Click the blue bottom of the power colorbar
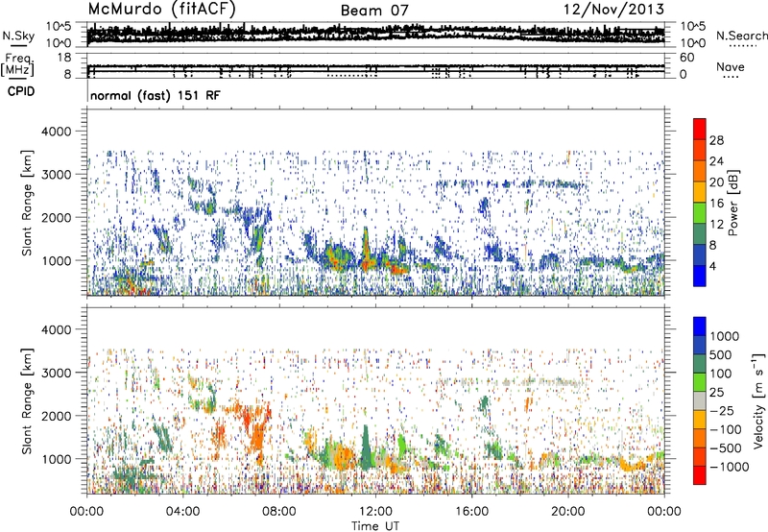The height and width of the screenshot is (532, 768). pyautogui.click(x=700, y=277)
